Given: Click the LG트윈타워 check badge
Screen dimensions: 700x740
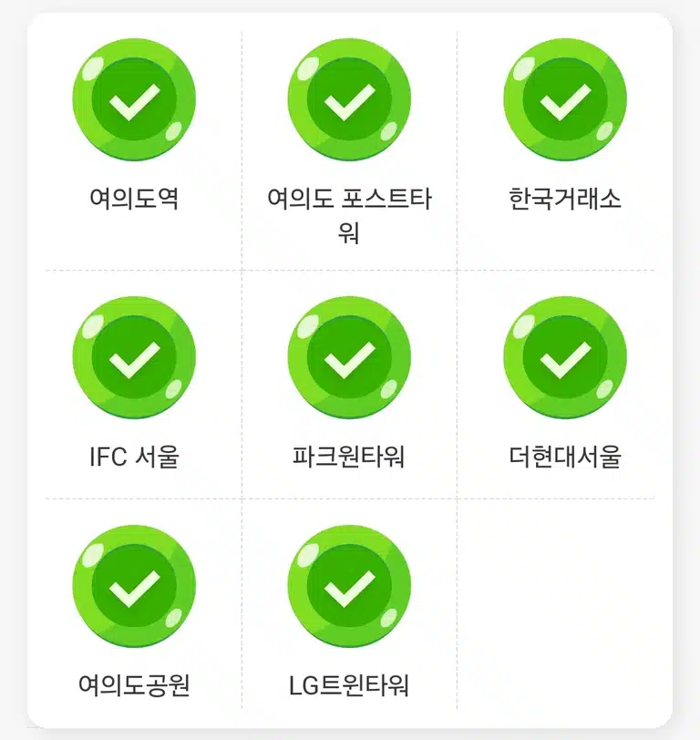Looking at the screenshot, I should 349,586.
